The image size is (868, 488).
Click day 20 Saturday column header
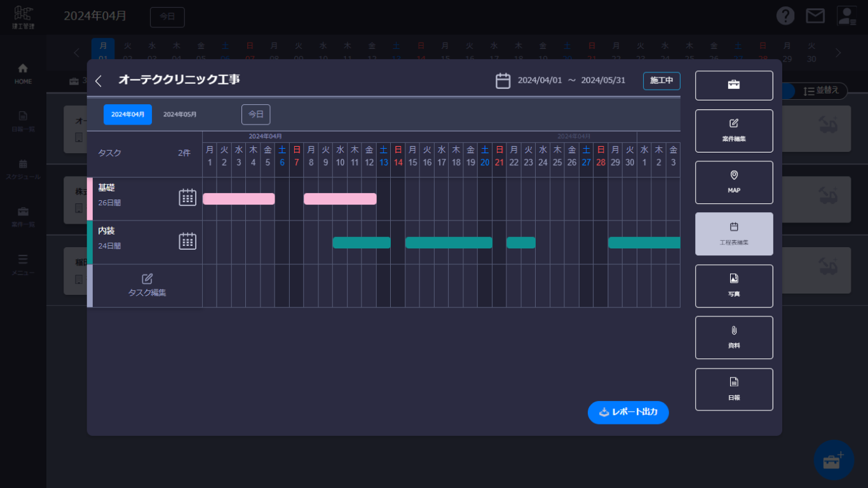pos(485,156)
